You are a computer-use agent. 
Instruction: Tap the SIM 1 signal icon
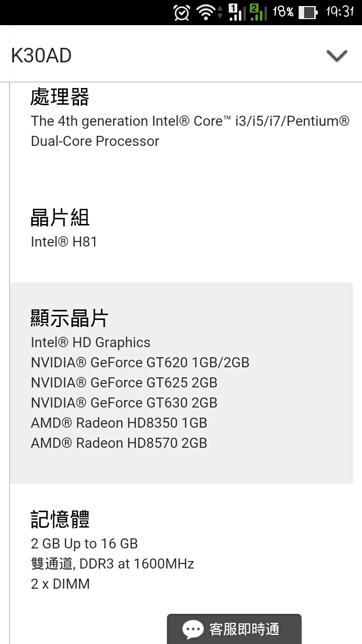click(x=236, y=12)
